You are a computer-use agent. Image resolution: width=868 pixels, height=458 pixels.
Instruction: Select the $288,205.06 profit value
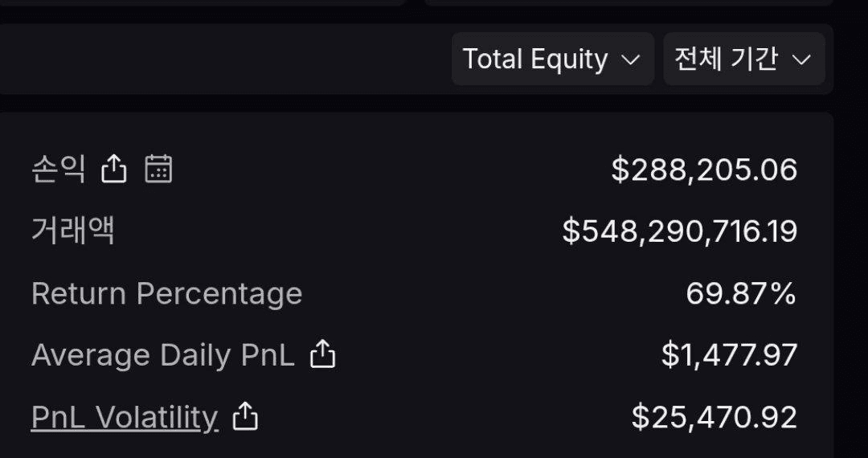coord(704,170)
